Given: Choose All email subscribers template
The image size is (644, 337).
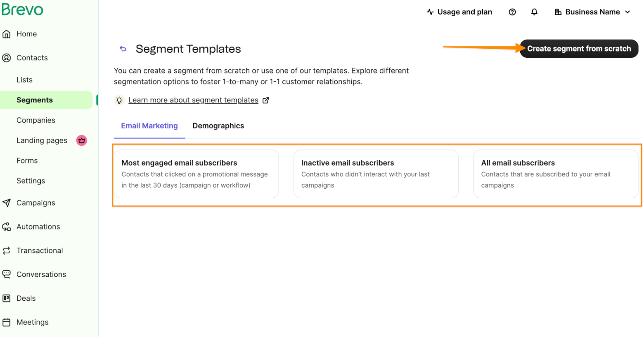Looking at the screenshot, I should 556,174.
